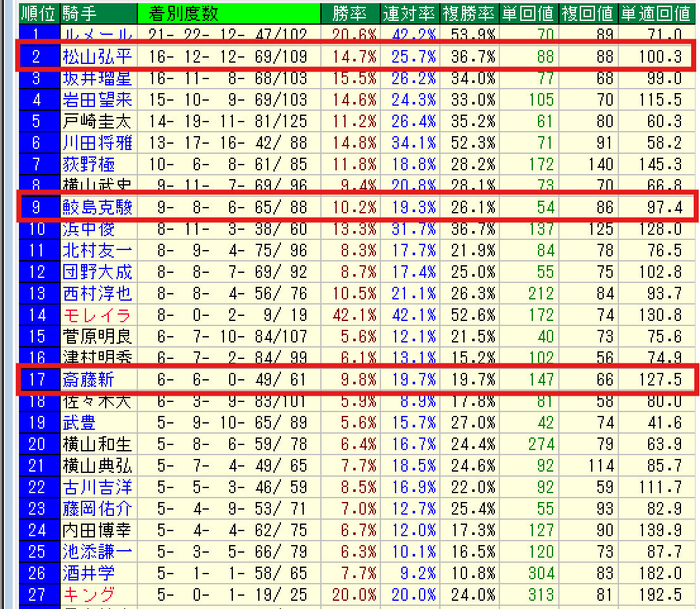Open jockey 川田将雅 entry

tap(97, 142)
